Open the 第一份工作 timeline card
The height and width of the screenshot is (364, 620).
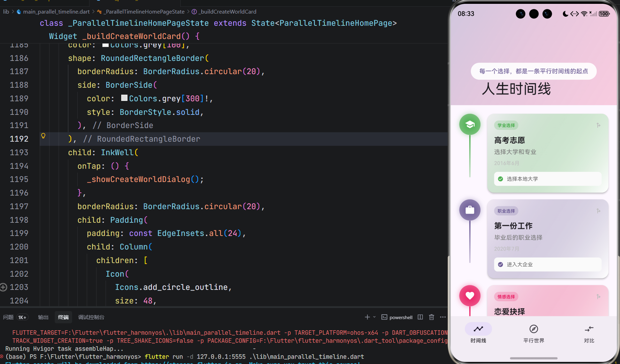pyautogui.click(x=548, y=239)
